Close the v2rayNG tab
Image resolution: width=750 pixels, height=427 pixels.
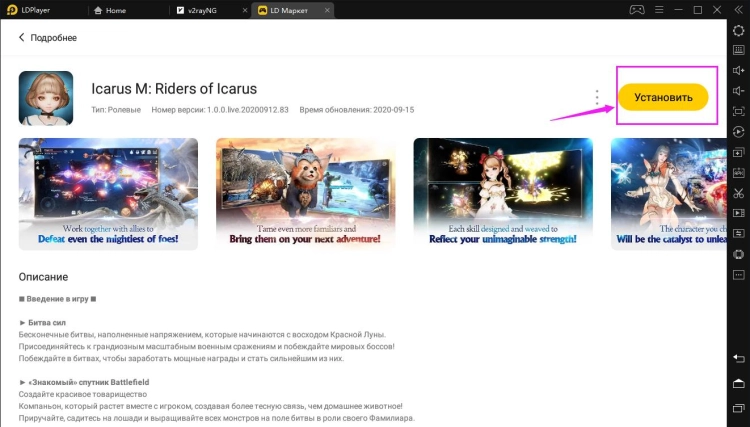pyautogui.click(x=245, y=10)
